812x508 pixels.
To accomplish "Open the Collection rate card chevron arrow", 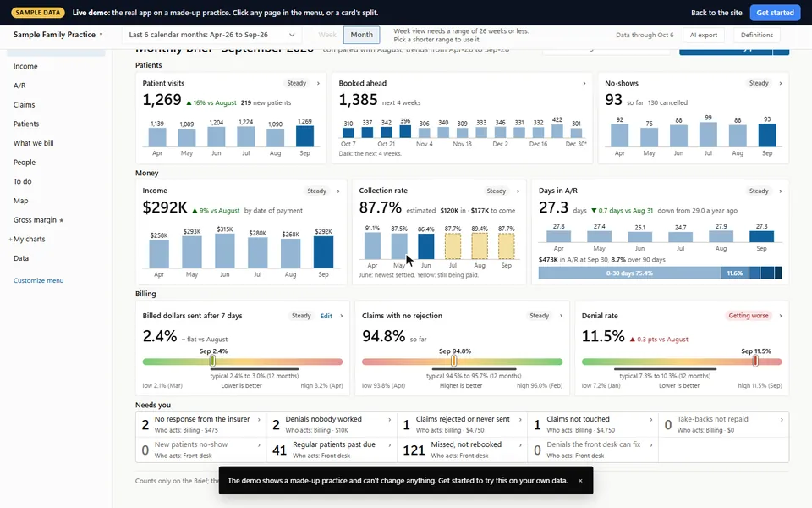I will [518, 190].
